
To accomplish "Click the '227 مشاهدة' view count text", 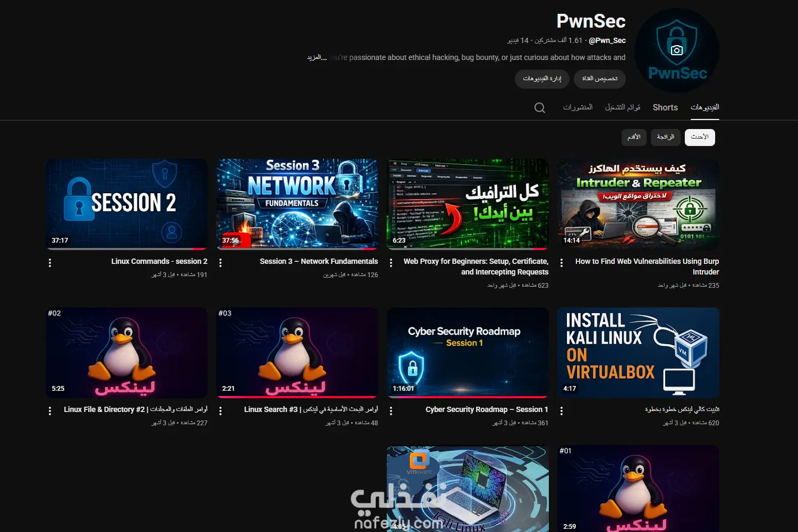I will click(x=194, y=423).
